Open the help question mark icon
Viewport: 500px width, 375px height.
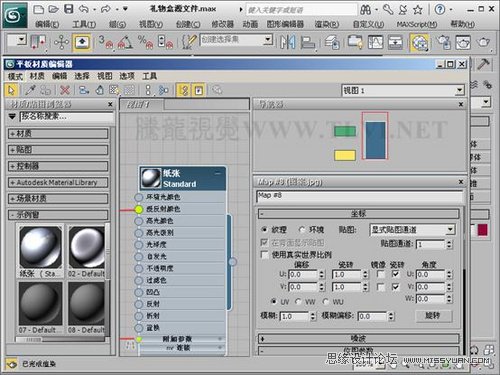pyautogui.click(x=440, y=9)
